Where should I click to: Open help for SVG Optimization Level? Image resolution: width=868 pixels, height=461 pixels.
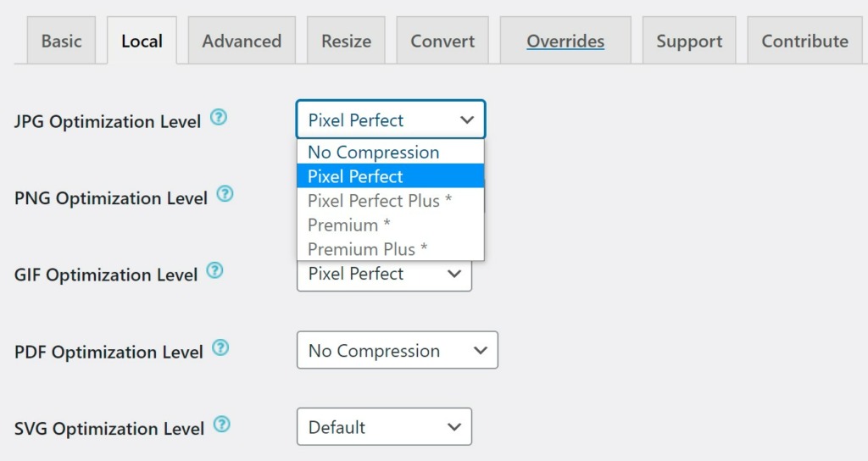tap(221, 425)
